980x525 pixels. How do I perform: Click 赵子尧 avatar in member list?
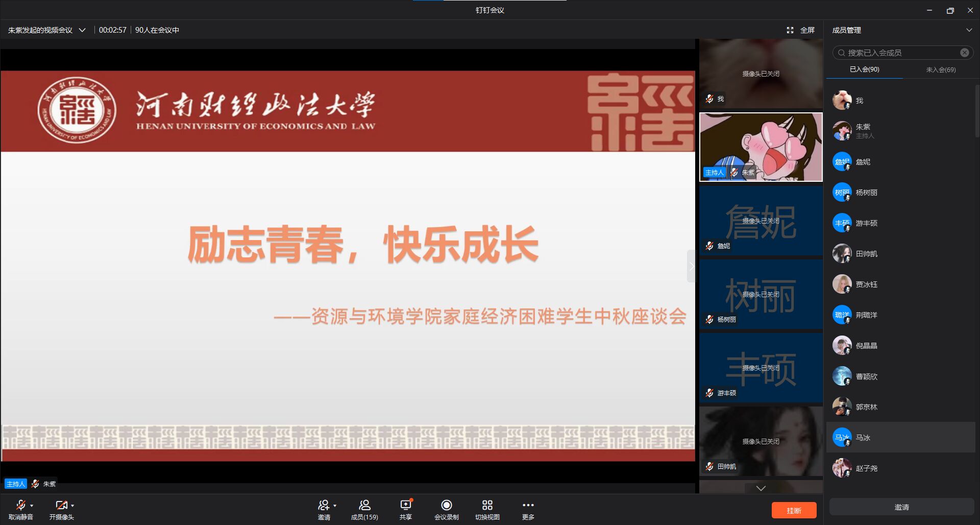pos(842,468)
